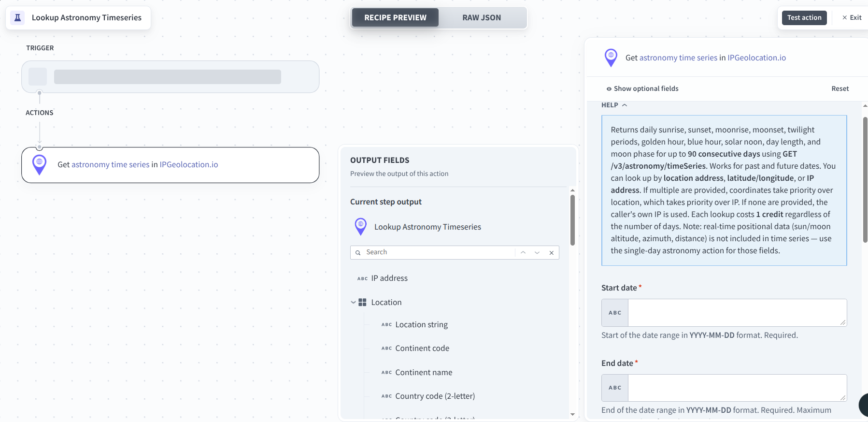Screen dimensions: 868x422
Task: Clear the output fields search
Action: point(552,253)
